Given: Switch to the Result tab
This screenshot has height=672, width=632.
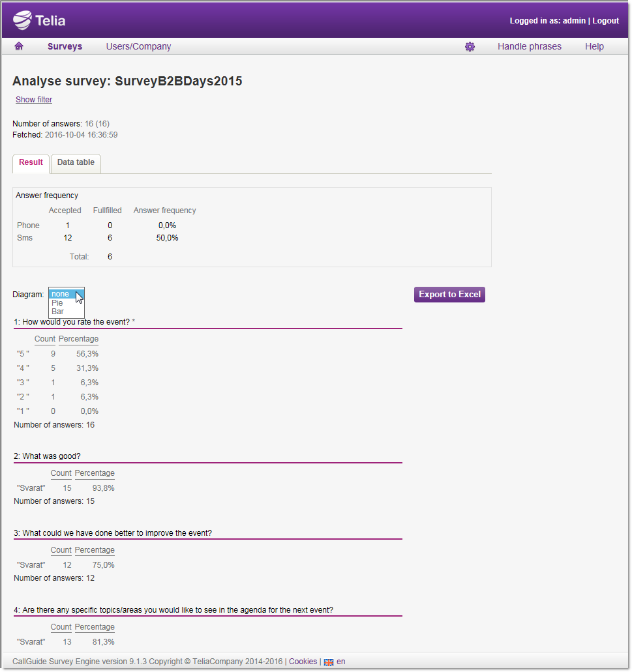Looking at the screenshot, I should (31, 162).
